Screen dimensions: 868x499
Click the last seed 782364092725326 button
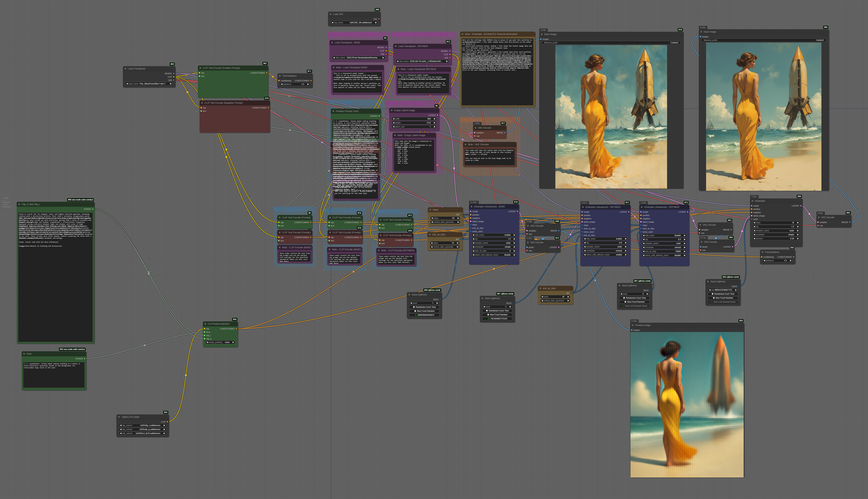[497, 319]
